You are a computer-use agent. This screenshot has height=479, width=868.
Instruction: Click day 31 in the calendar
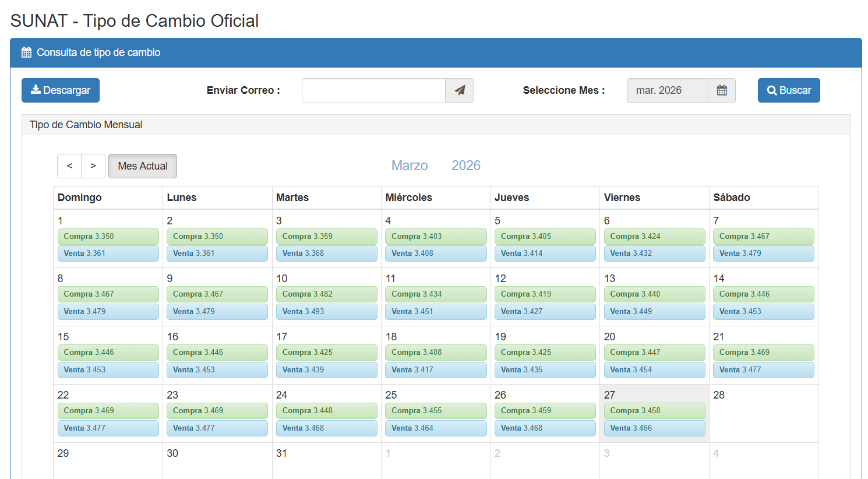pos(282,453)
